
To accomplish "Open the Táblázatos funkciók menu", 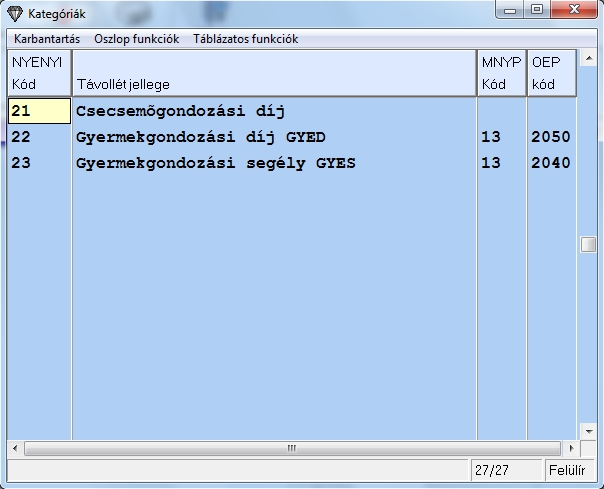I will pos(245,39).
